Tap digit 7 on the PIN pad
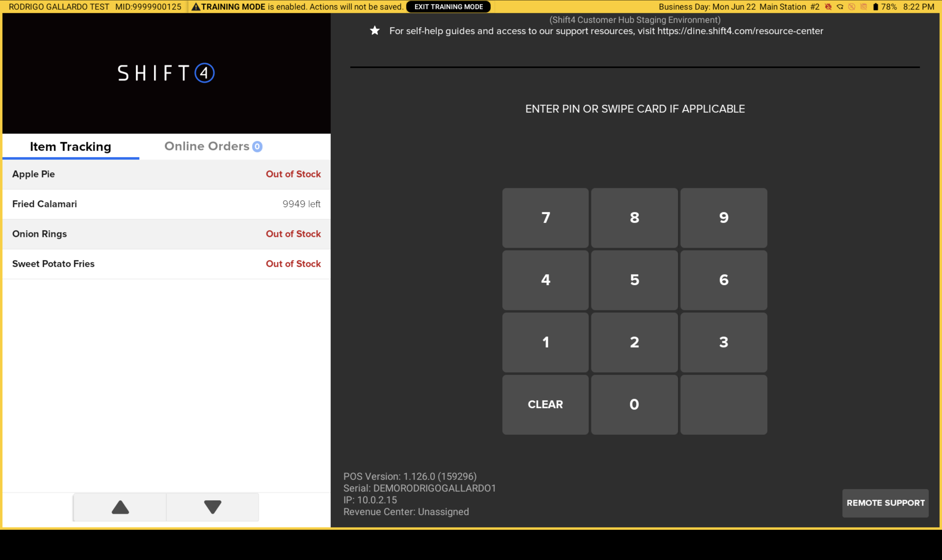 coord(545,218)
